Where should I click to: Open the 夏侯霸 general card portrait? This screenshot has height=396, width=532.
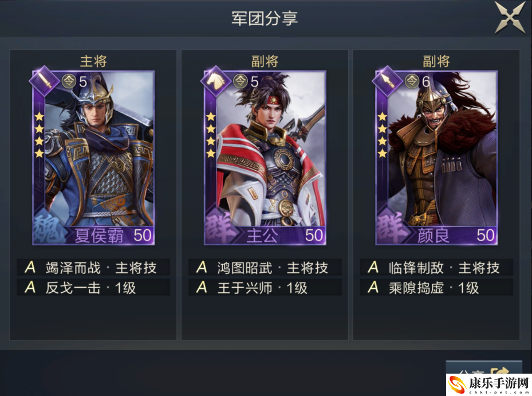(x=93, y=158)
